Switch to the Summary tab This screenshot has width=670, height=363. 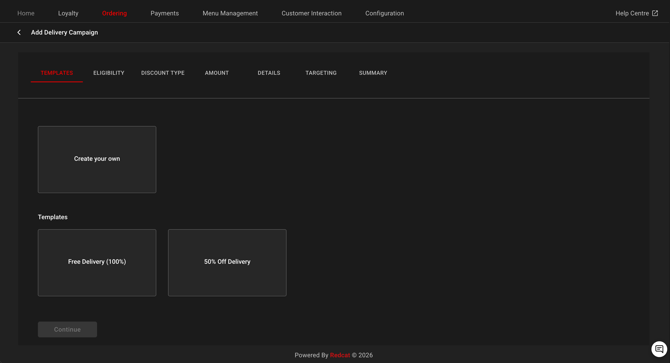373,73
